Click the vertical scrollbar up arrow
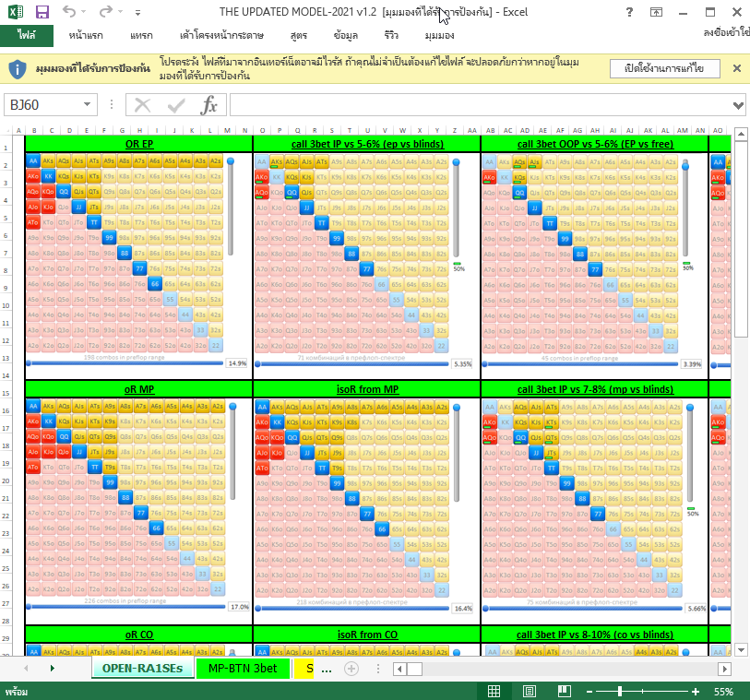Image resolution: width=750 pixels, height=700 pixels. point(741,135)
